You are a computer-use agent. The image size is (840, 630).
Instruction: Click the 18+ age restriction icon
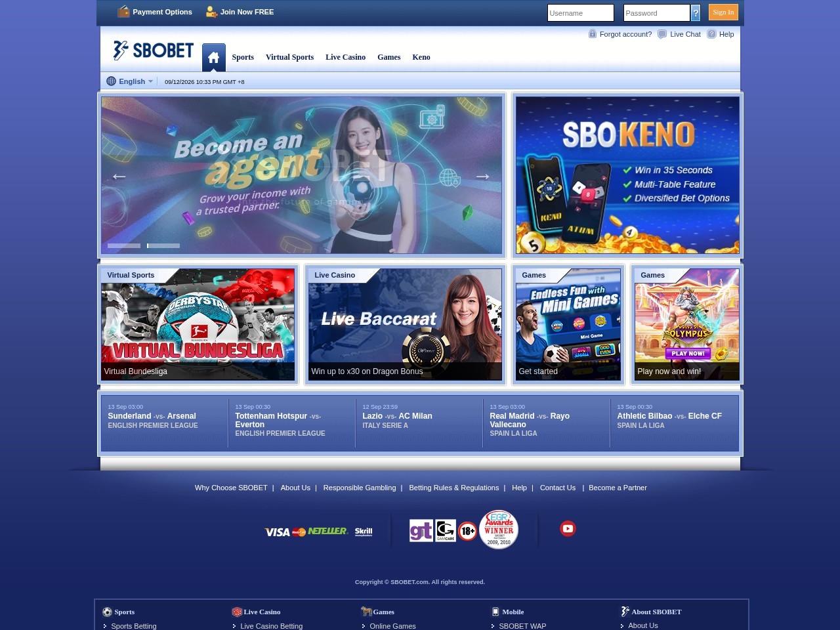point(467,531)
